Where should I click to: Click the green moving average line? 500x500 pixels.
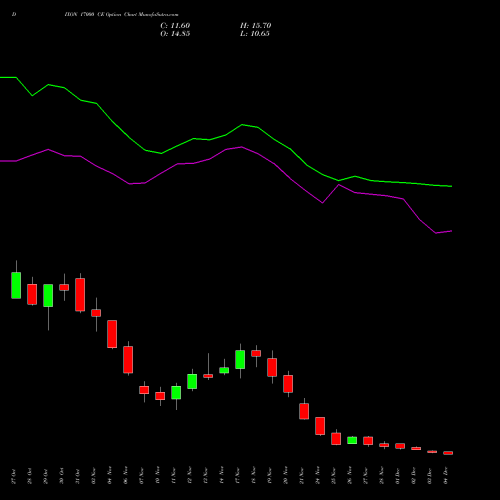click(225, 135)
